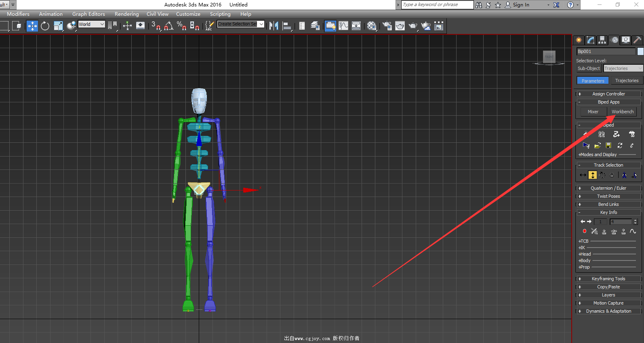644x343 pixels.
Task: Click the Mirror tool icon
Action: pyautogui.click(x=274, y=26)
